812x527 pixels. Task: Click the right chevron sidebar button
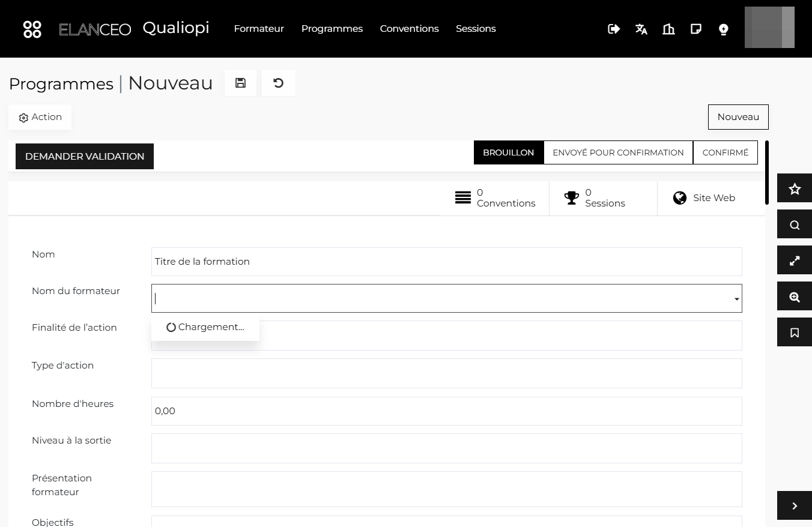pyautogui.click(x=795, y=506)
